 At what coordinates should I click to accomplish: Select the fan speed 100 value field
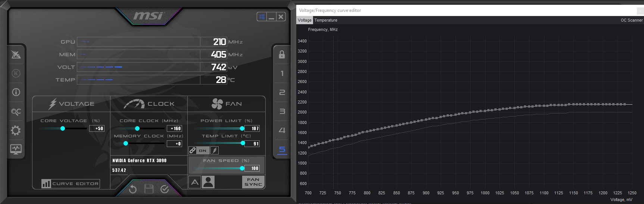click(252, 168)
